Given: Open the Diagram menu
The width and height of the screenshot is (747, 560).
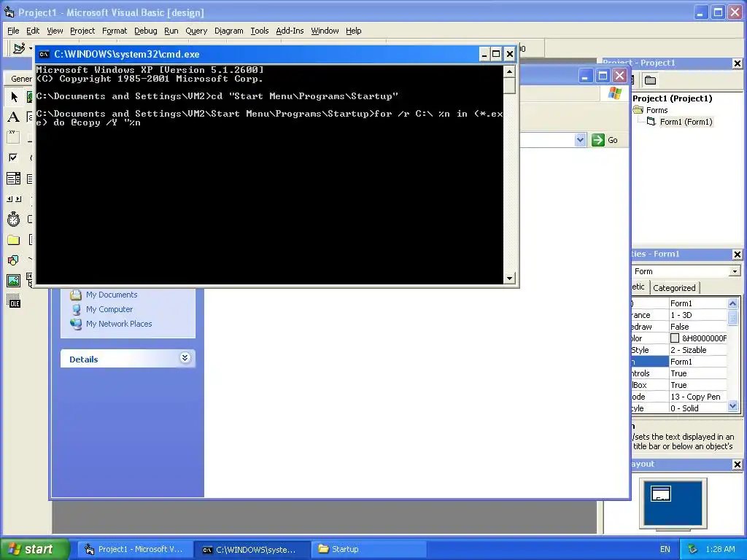Looking at the screenshot, I should pos(228,31).
